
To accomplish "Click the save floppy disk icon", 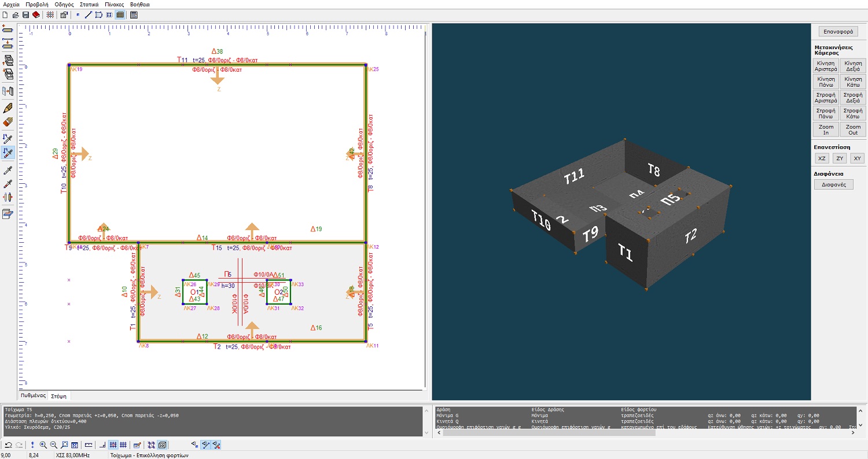I will pos(25,14).
